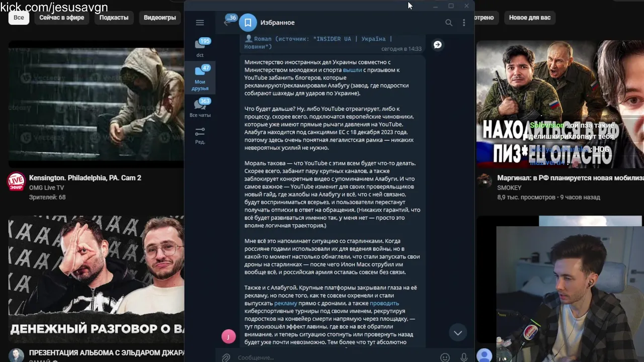
Task: Select the Сейчас в эфире filter
Action: point(62,18)
